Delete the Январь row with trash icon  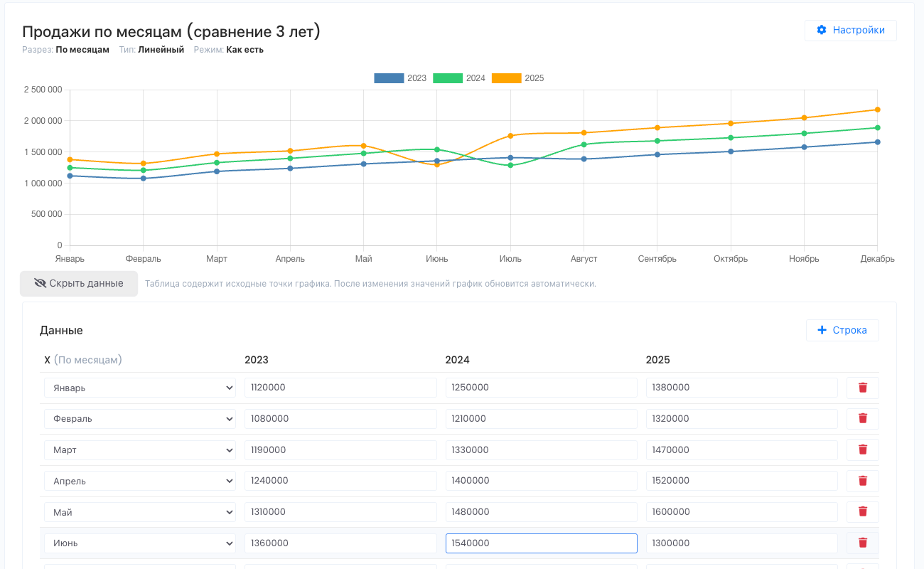tap(863, 388)
